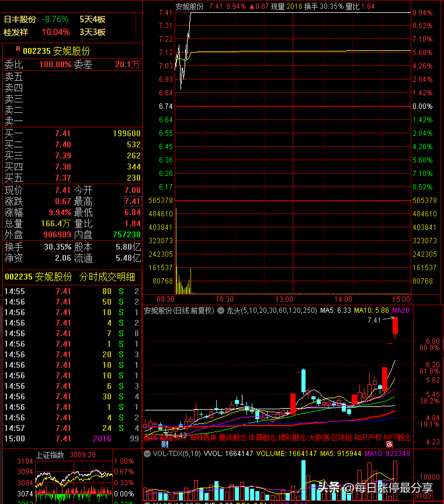Click the 涨 limit-up marker icon
This screenshot has height=504, width=444.
(x=390, y=444)
